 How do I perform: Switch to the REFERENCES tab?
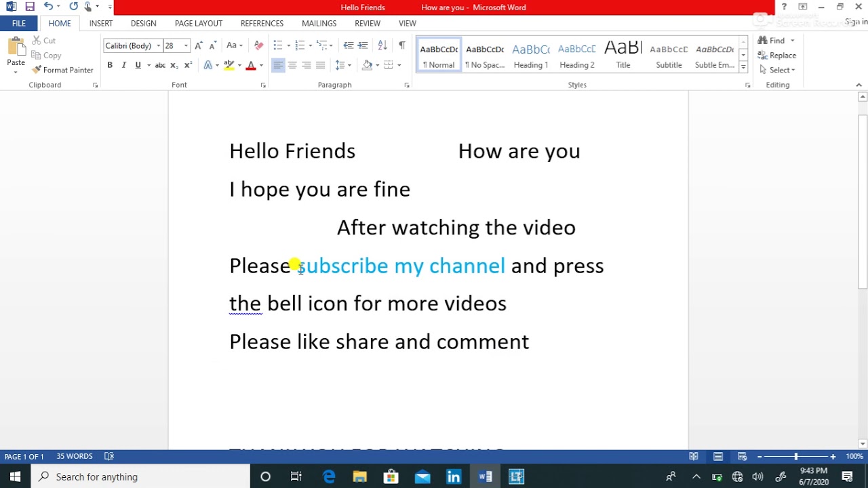262,23
